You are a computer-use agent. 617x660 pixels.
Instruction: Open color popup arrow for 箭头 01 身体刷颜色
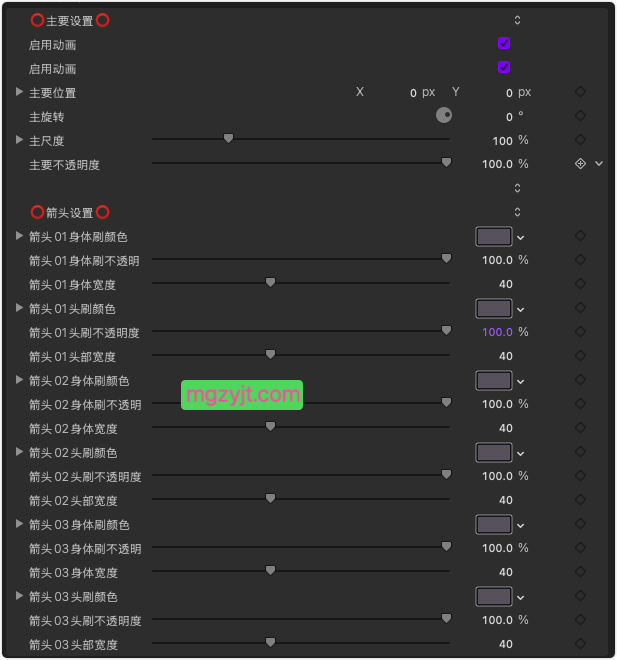[x=521, y=238]
